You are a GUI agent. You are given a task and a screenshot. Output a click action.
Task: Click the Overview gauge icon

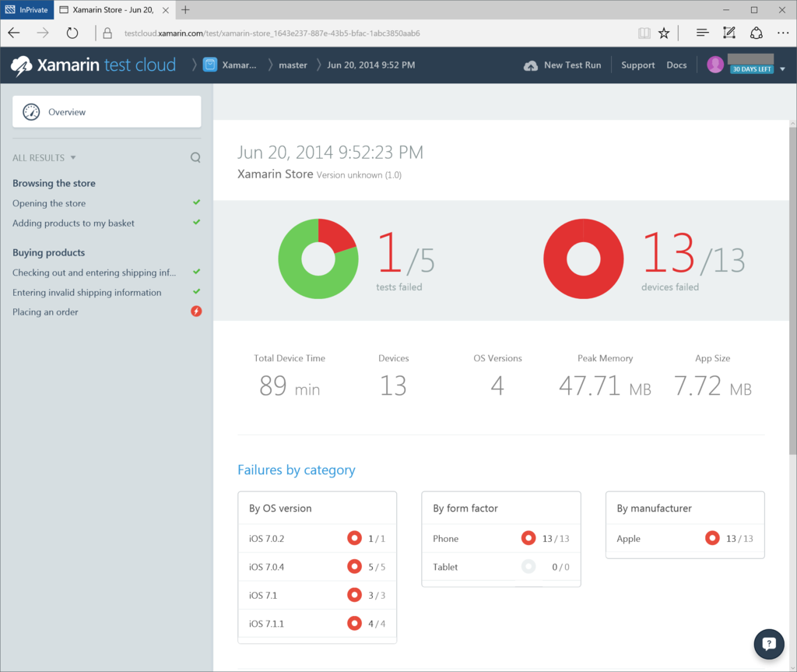[31, 112]
